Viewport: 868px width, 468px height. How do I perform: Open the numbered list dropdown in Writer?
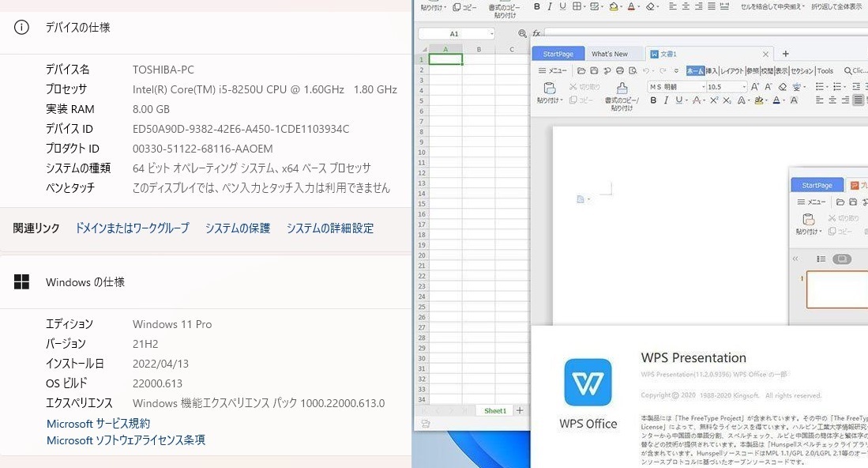845,87
